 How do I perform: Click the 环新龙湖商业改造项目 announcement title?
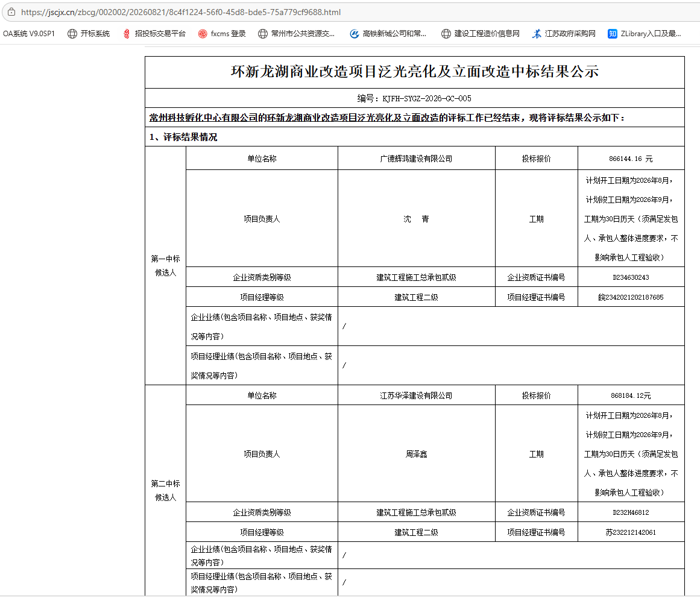point(415,71)
